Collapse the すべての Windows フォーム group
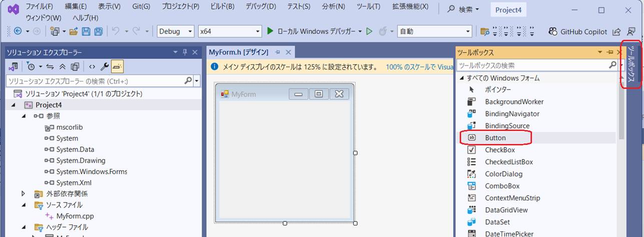The height and width of the screenshot is (237, 644). (462, 78)
